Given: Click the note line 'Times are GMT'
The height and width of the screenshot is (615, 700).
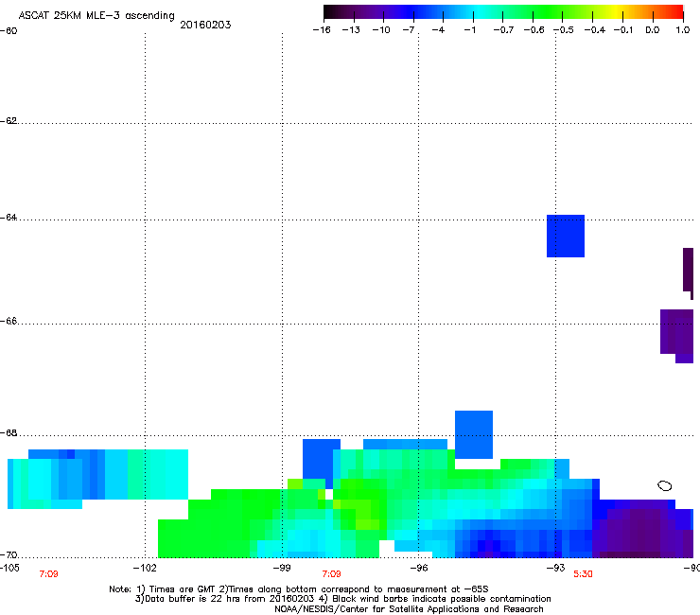Looking at the screenshot, I should pyautogui.click(x=299, y=589).
